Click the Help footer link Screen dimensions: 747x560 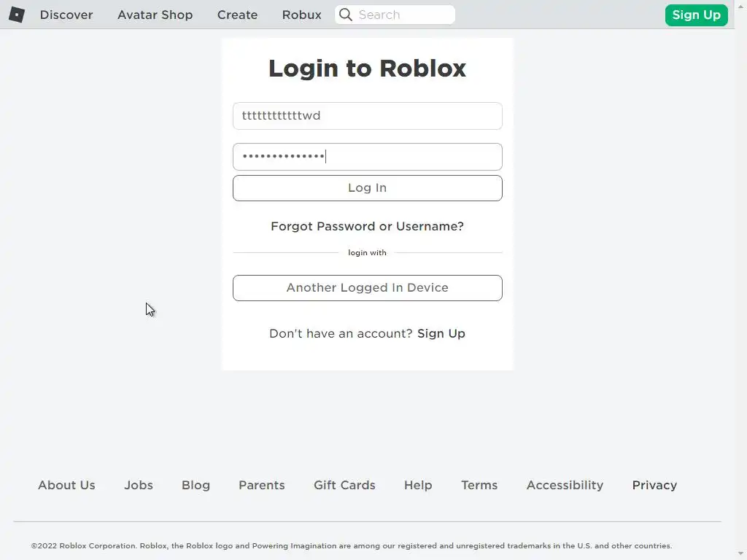tap(418, 485)
